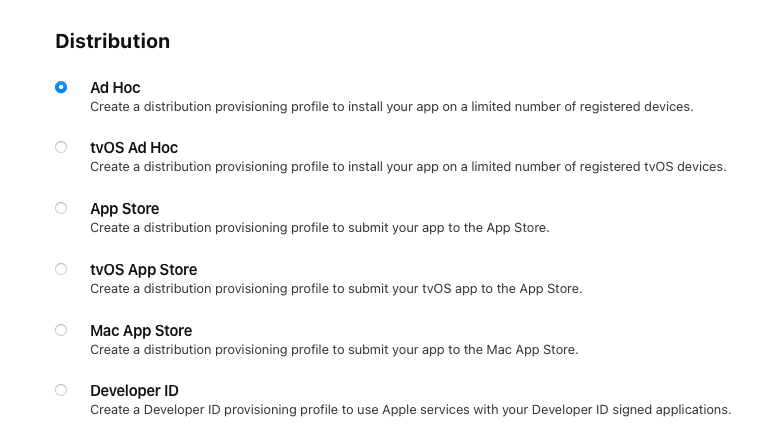The width and height of the screenshot is (767, 434).
Task: Select the Ad Hoc radio button
Action: coord(61,87)
